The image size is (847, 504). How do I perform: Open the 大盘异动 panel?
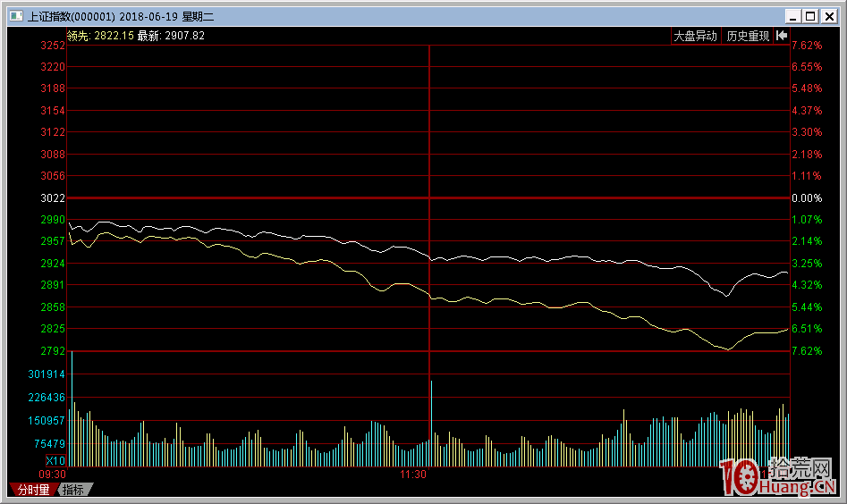(x=695, y=36)
